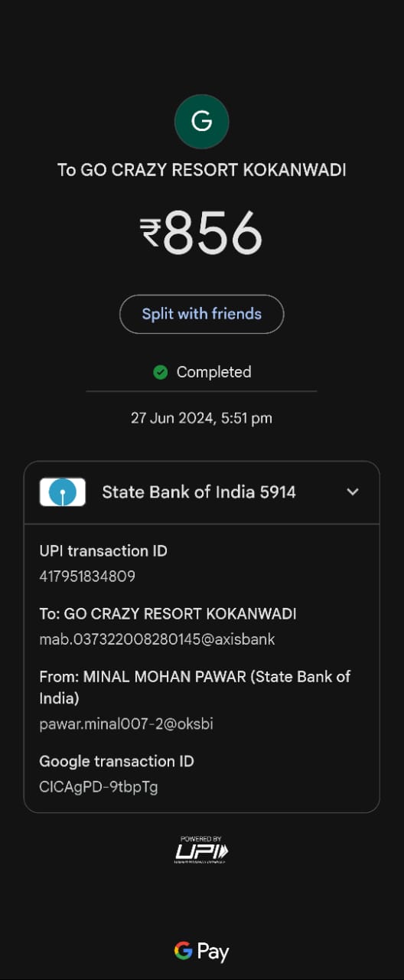Tap the Google transaction ID label

(117, 761)
